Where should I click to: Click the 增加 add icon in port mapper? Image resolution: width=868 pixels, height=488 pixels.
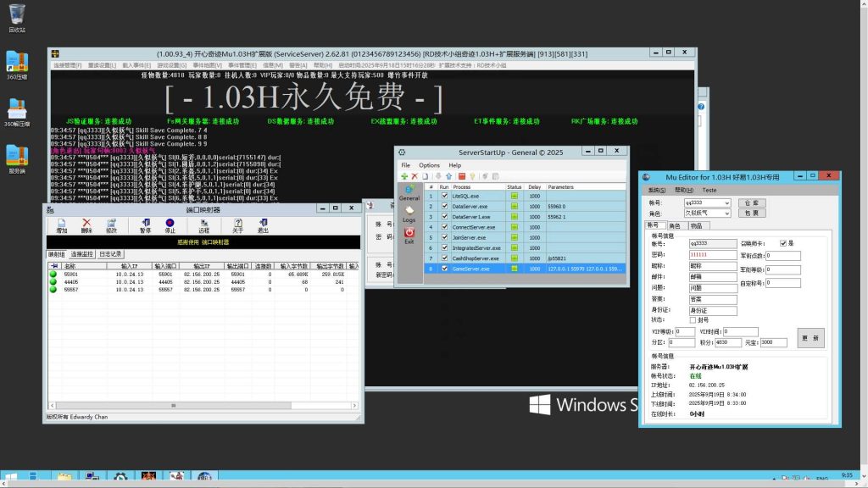tap(62, 225)
